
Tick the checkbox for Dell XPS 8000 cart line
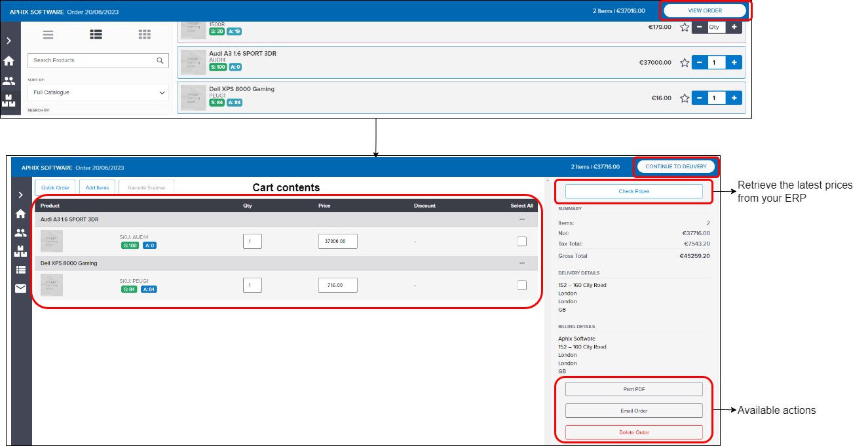click(x=521, y=285)
